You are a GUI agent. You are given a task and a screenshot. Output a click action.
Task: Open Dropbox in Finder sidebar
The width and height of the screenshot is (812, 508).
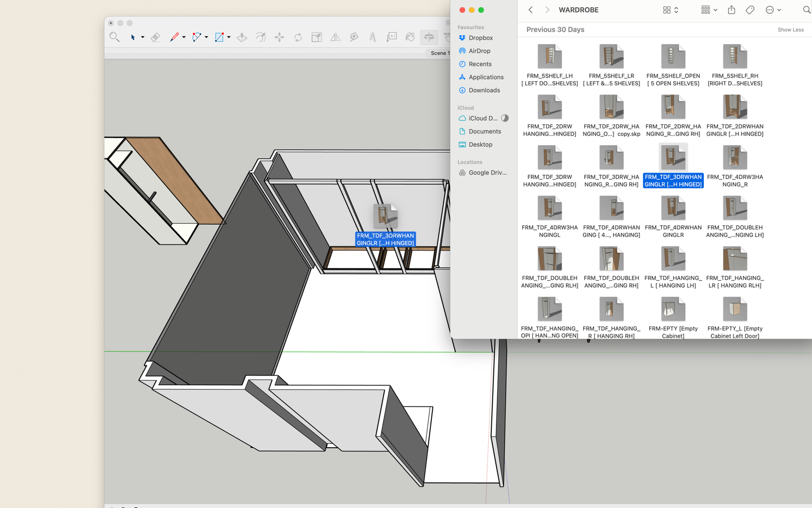(481, 38)
